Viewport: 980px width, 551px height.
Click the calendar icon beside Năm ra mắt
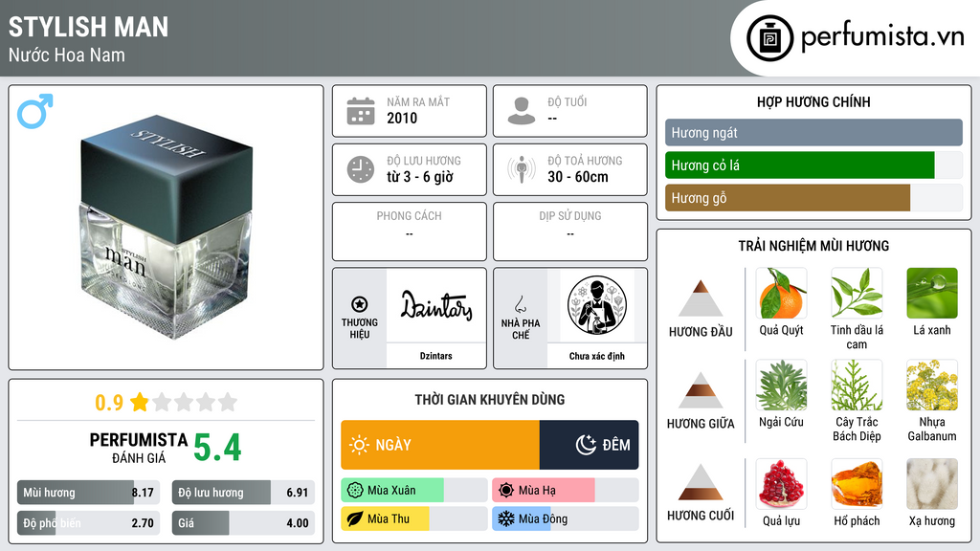361,111
